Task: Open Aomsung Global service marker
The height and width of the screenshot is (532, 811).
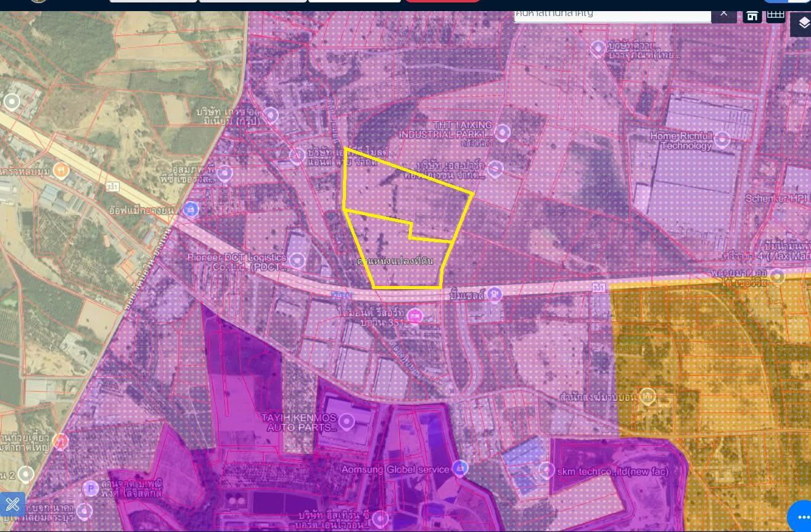Action: [x=459, y=469]
